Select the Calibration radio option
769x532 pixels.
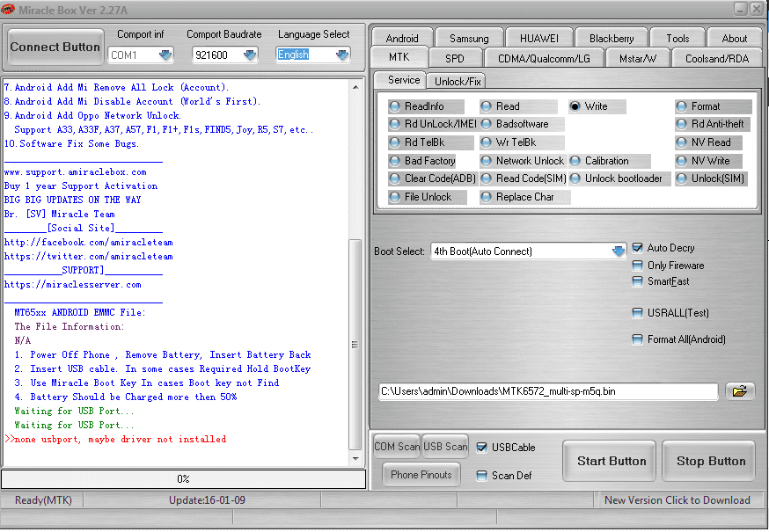pyautogui.click(x=575, y=161)
